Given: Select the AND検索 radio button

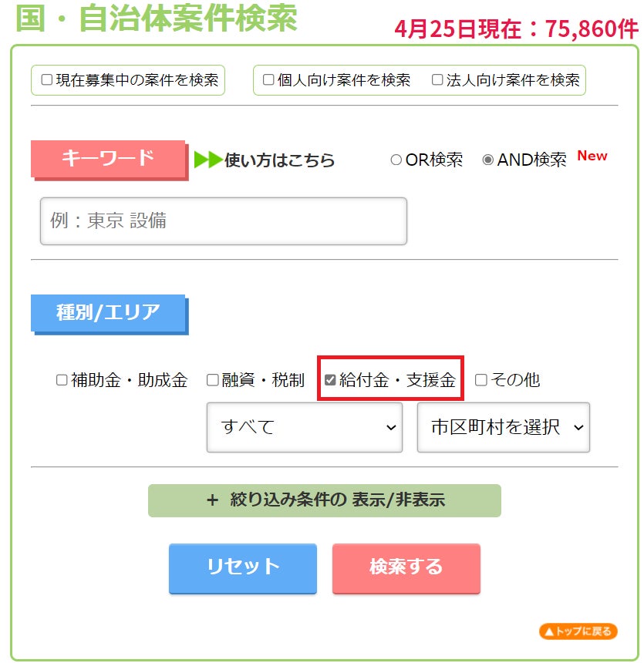Looking at the screenshot, I should [x=487, y=160].
